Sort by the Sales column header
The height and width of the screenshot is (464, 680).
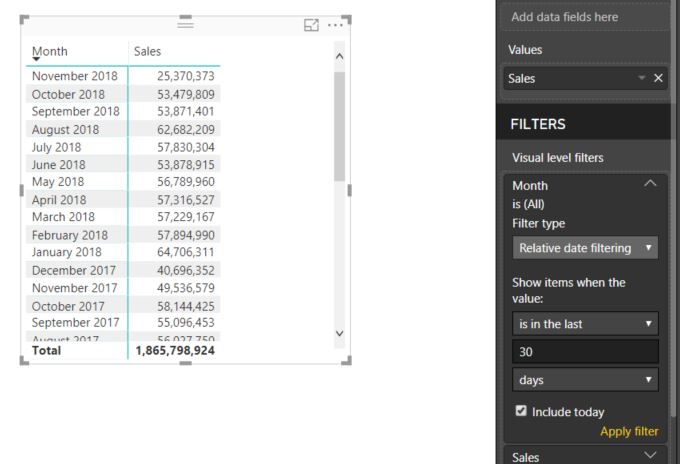147,51
